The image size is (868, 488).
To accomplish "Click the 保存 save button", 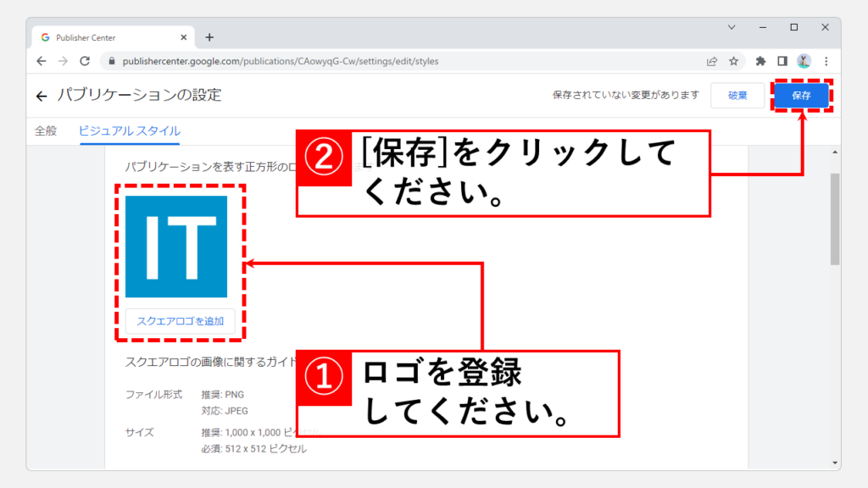I will [x=801, y=95].
